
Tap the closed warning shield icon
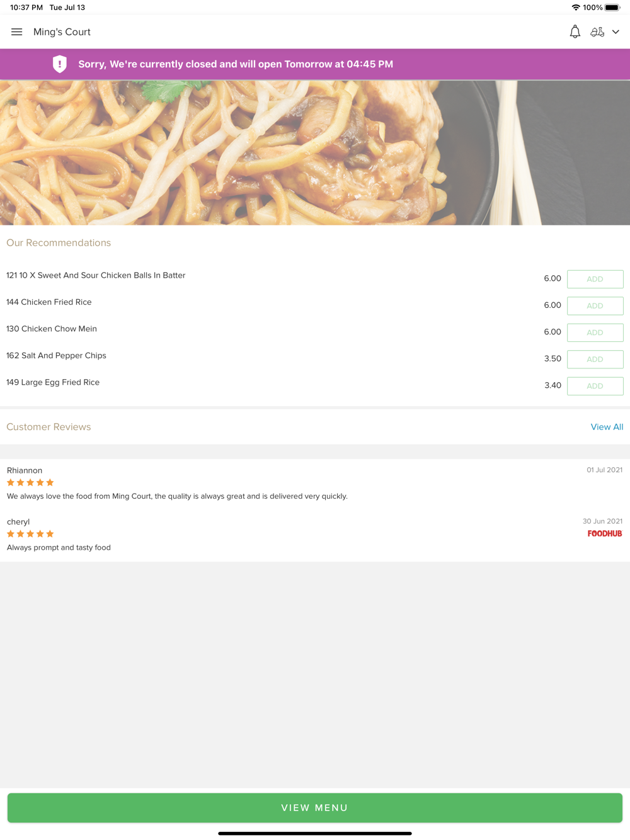[60, 64]
